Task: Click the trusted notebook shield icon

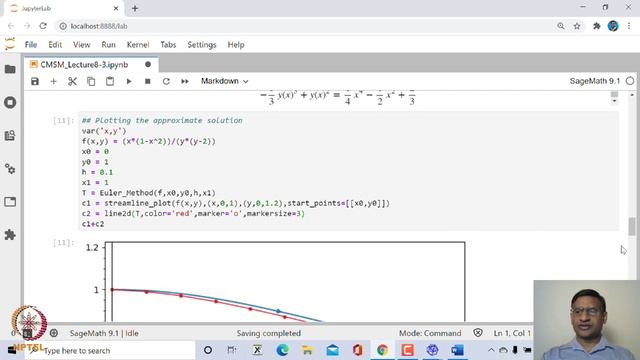Action: (478, 333)
